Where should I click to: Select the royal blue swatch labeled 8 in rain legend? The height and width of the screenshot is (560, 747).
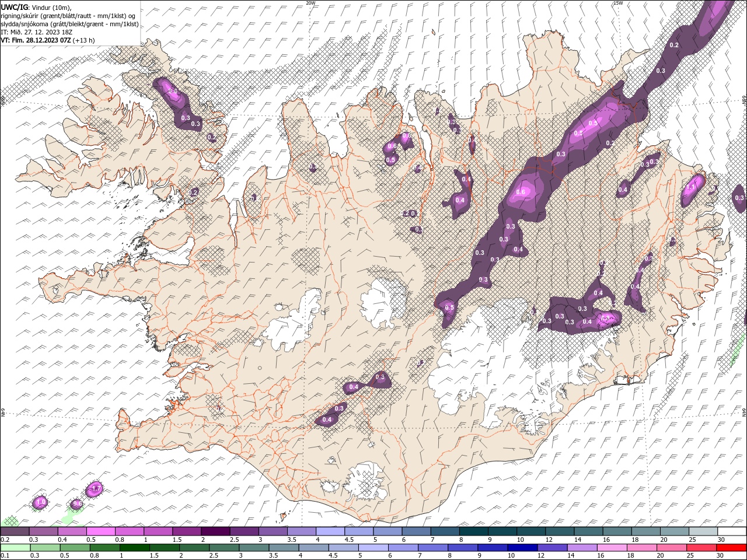point(463,548)
